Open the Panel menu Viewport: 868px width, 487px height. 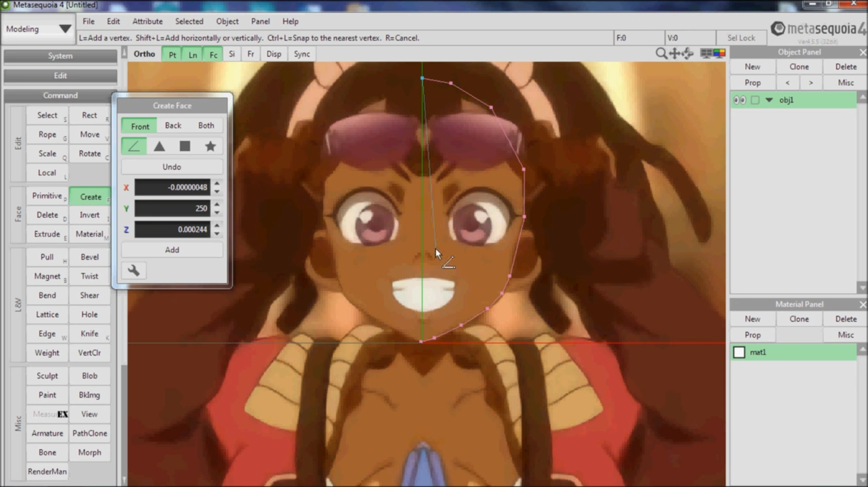pos(260,21)
